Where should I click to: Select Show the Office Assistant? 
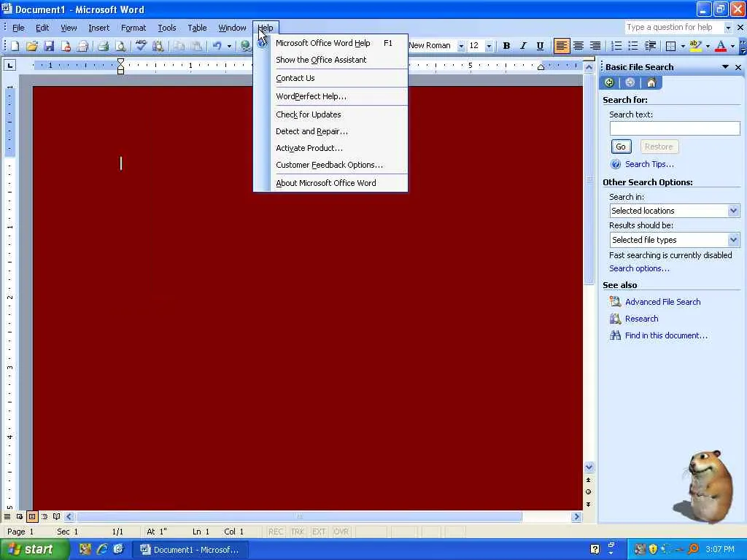tap(330, 60)
